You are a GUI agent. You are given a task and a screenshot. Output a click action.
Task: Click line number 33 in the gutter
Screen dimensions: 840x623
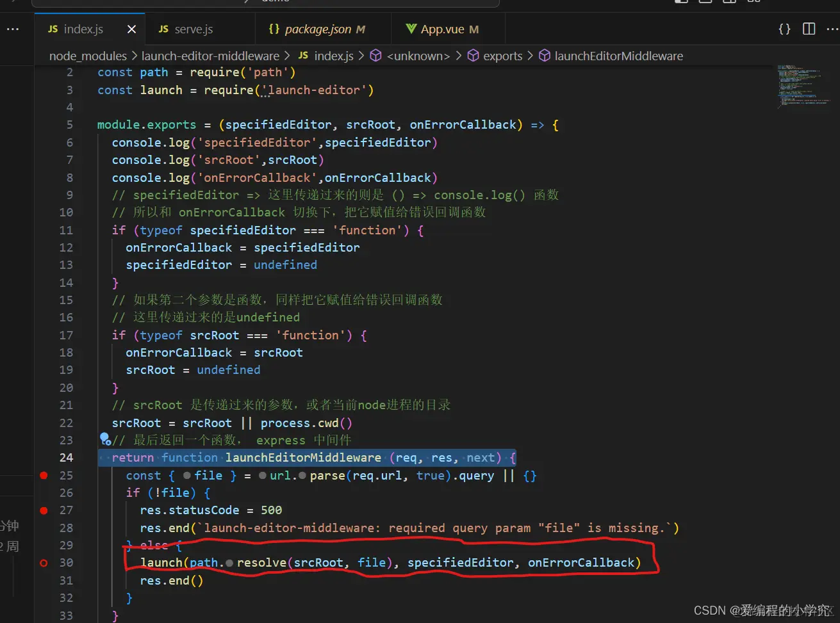[x=66, y=615]
